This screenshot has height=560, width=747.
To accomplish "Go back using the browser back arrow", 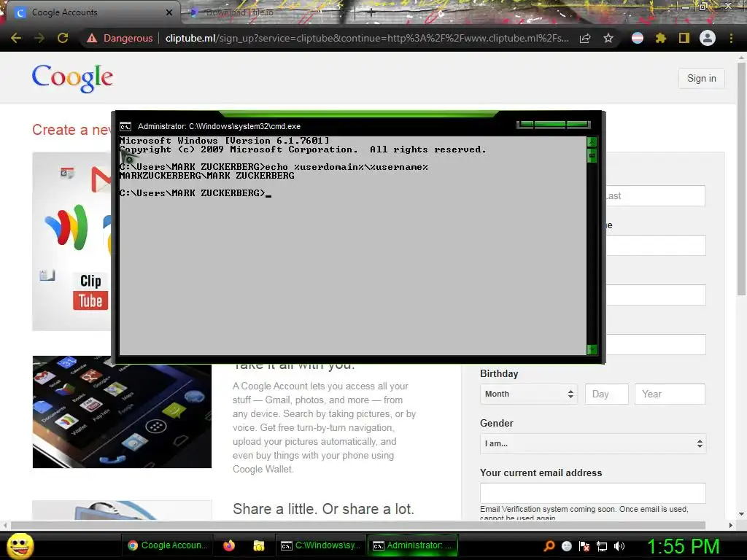I will point(16,38).
